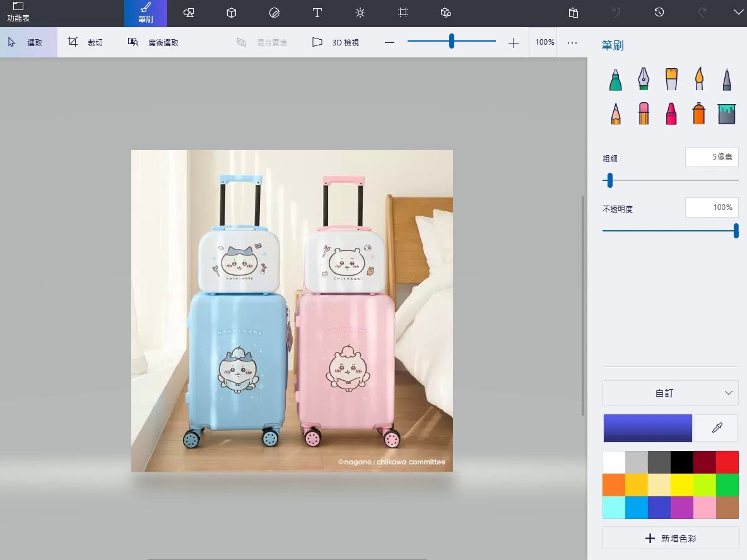Choose the gold yellow swatch

(637, 485)
